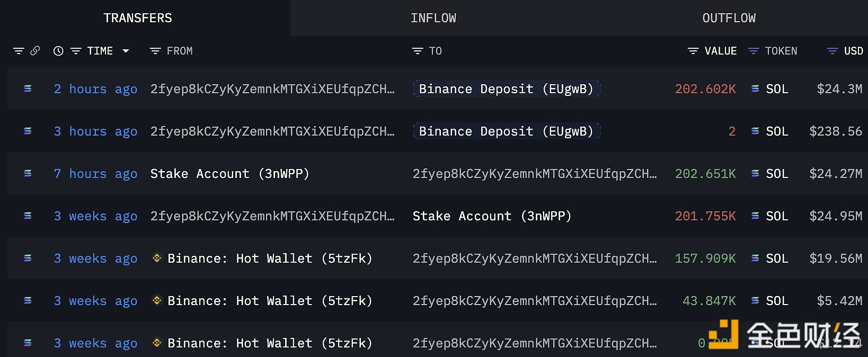Click the TOKEN column filter icon
This screenshot has height=357, width=868.
754,51
